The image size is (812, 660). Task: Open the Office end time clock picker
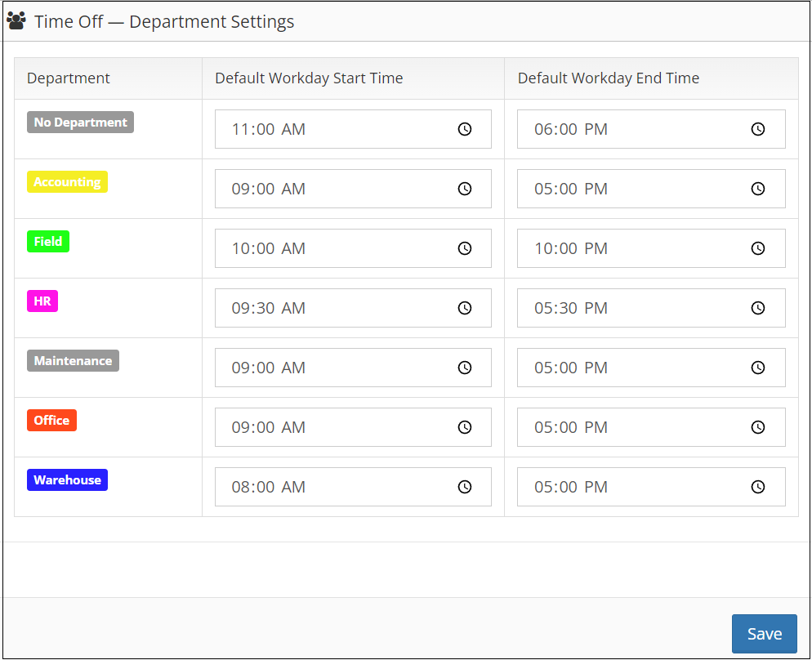point(757,427)
